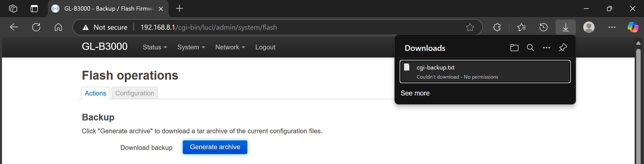Open more options in Downloads panel
Viewport: 644px width, 164px height.
(x=546, y=48)
